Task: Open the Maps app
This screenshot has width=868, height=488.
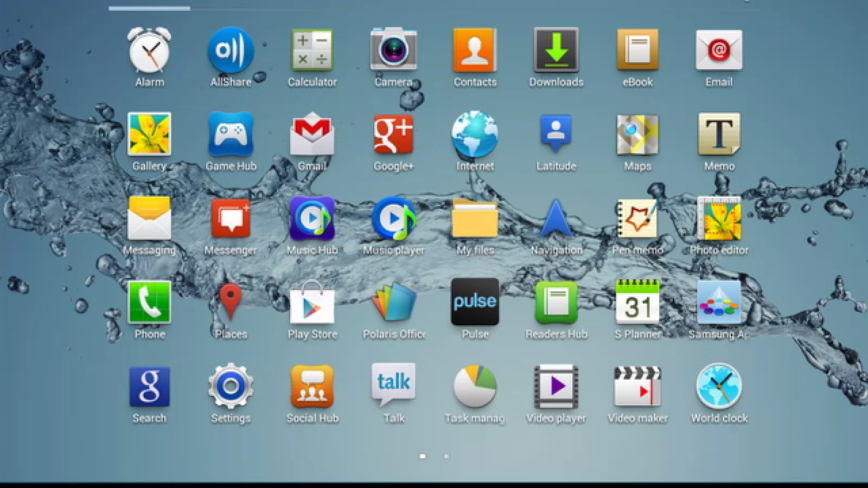Action: click(x=637, y=134)
